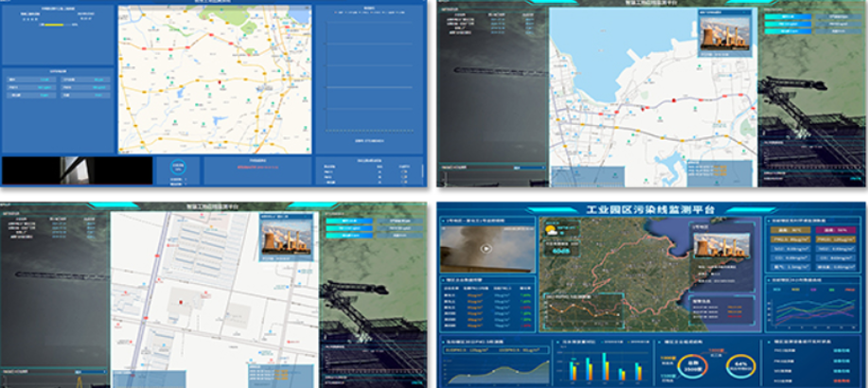
Task: Tick the second checkbox in the plain blue dashboard table
Action: (x=403, y=177)
